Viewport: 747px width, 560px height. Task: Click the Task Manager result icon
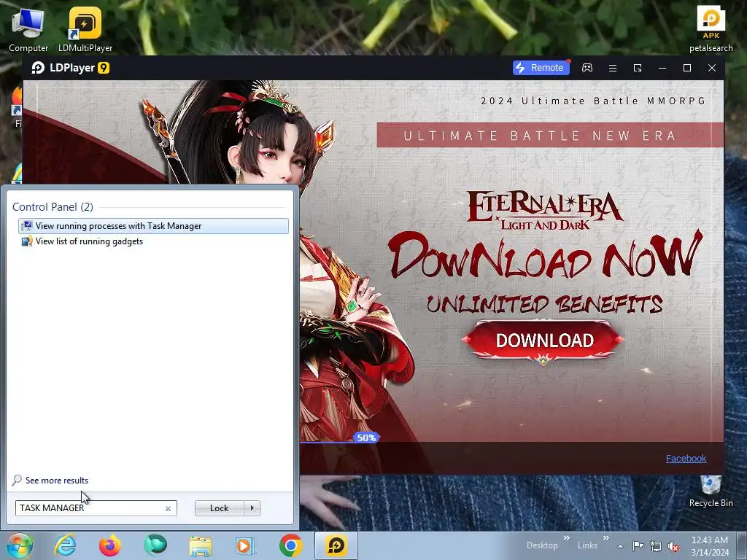click(27, 226)
